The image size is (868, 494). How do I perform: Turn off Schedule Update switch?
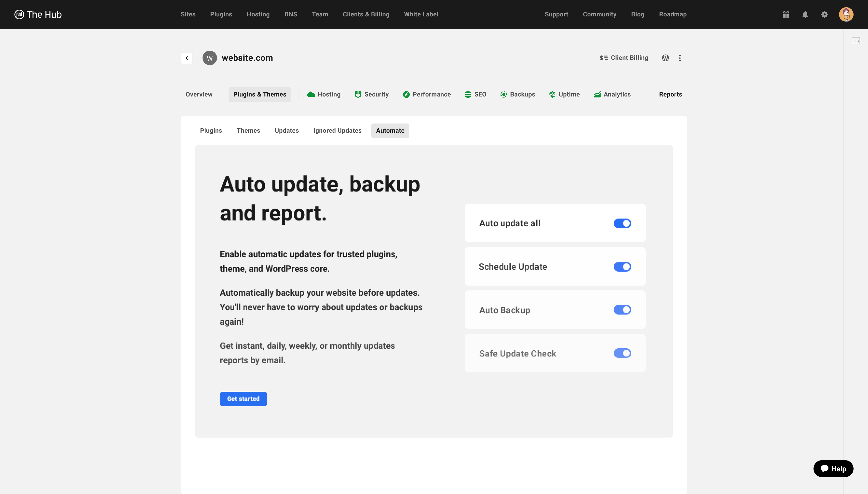622,267
